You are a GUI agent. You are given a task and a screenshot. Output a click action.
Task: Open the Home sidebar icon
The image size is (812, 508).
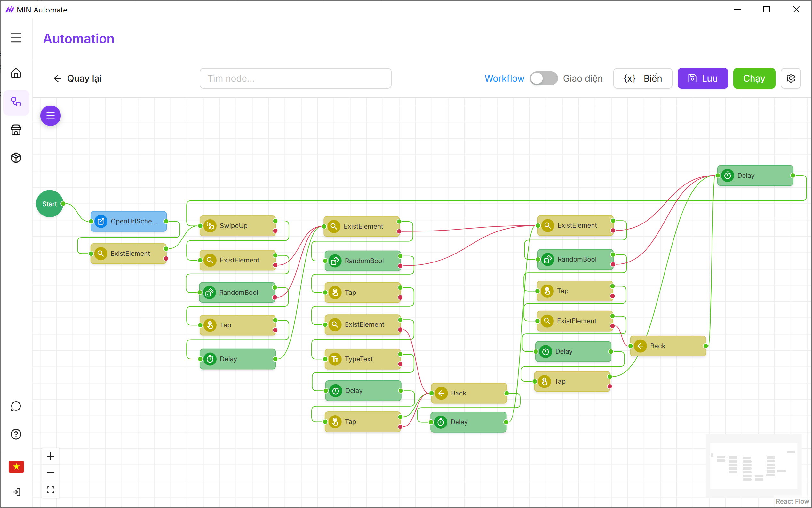pyautogui.click(x=16, y=73)
